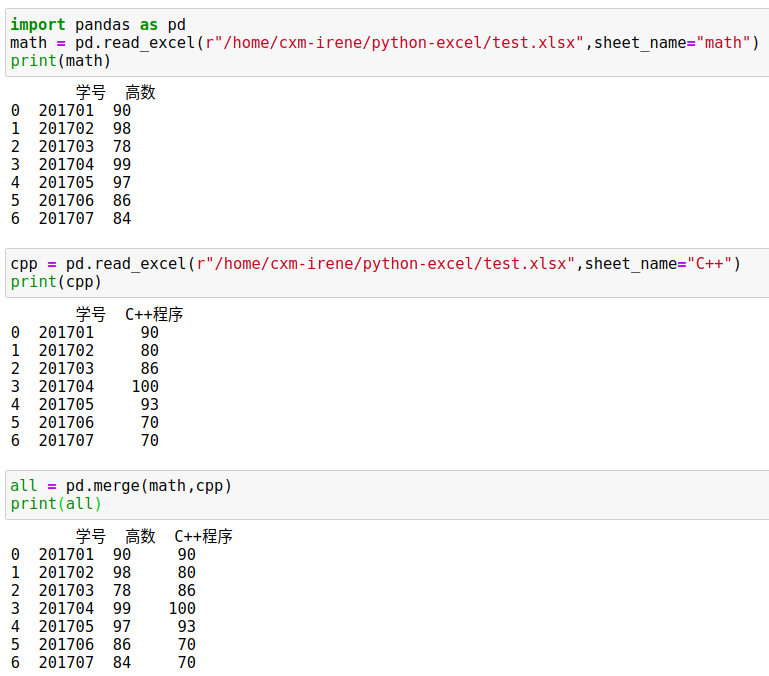Click score 97 in math output row 201705
Viewport: 769px width, 676px height.
(x=122, y=182)
